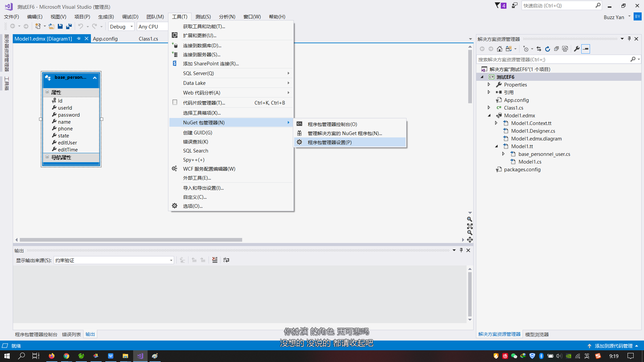Open Properties wrench icon in Solution Explorer
This screenshot has height=362, width=644.
click(577, 49)
